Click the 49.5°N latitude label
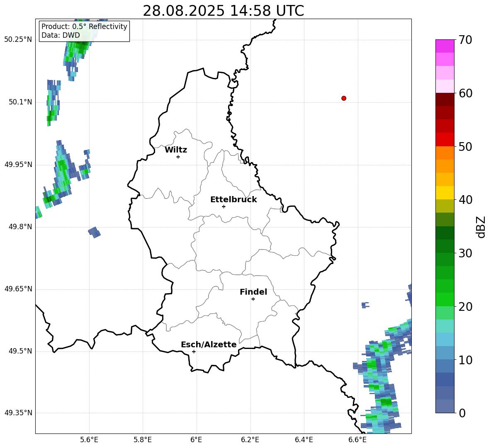The width and height of the screenshot is (491, 448). pyautogui.click(x=20, y=351)
